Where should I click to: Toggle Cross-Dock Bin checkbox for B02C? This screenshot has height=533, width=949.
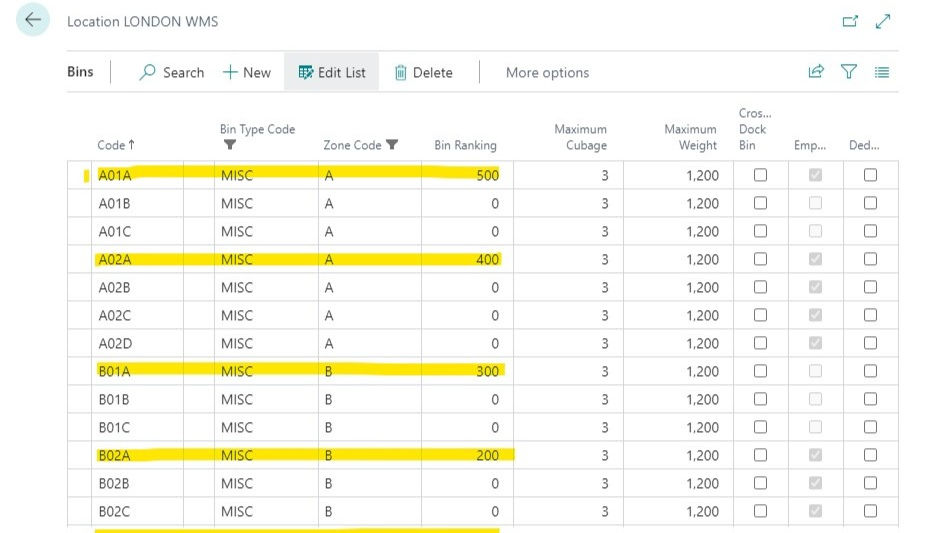[760, 511]
